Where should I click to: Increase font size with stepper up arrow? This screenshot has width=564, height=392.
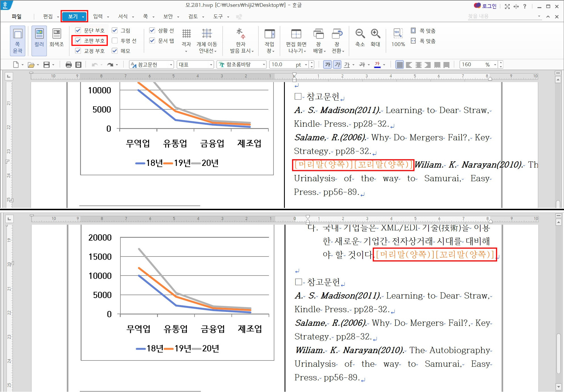coord(312,63)
